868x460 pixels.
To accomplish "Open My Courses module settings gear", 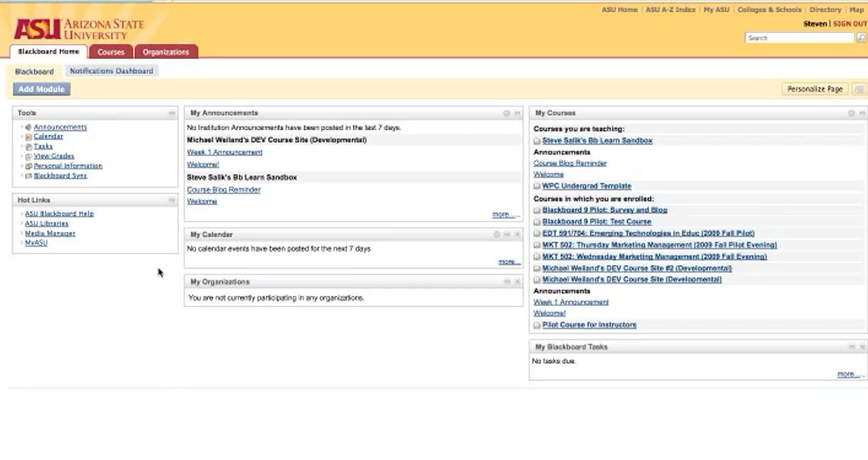I will point(851,113).
